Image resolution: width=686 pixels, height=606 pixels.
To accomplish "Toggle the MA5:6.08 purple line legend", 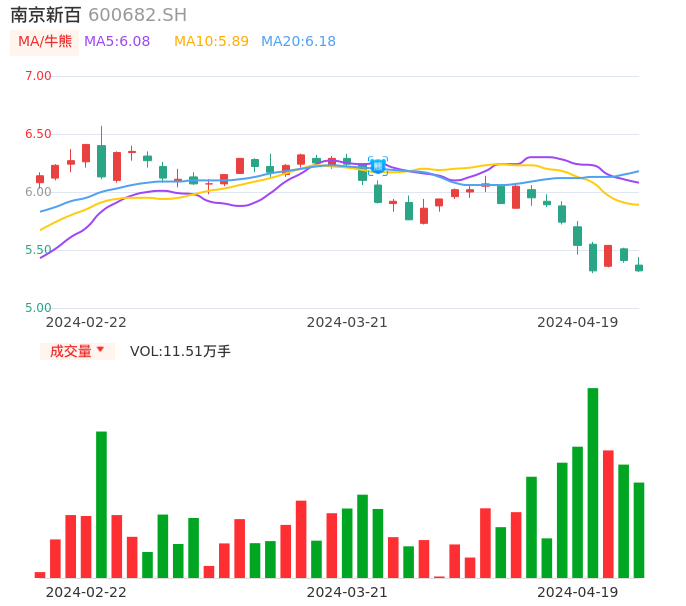I will click(x=117, y=42).
